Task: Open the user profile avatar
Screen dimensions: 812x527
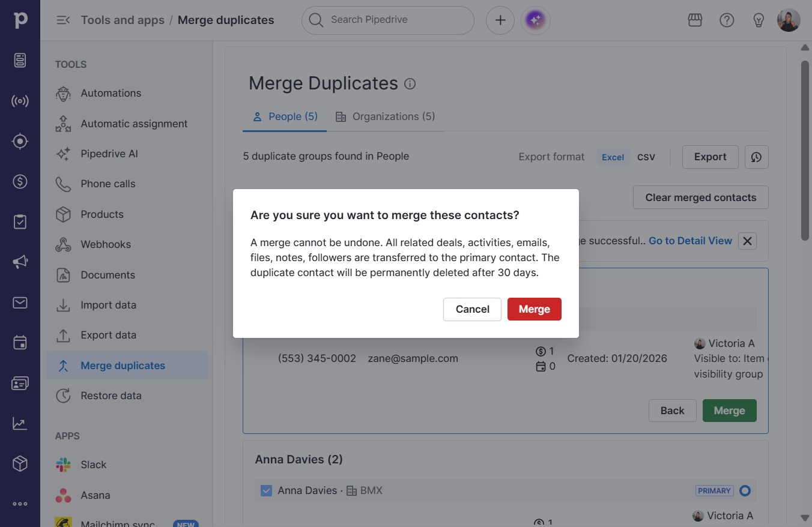Action: pos(789,20)
